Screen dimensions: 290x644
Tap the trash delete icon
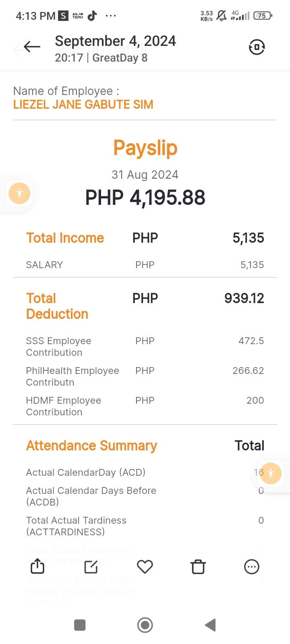198,567
